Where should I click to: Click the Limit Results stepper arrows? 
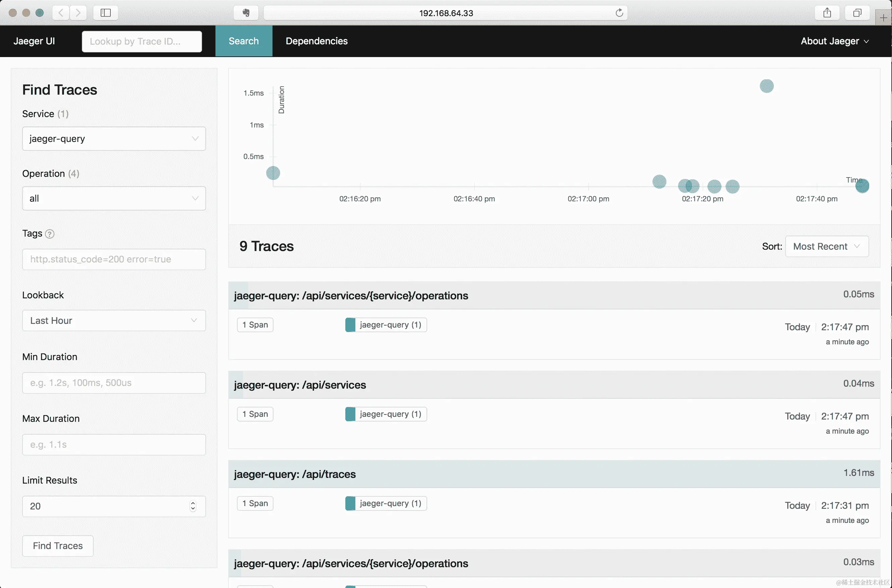click(x=193, y=506)
